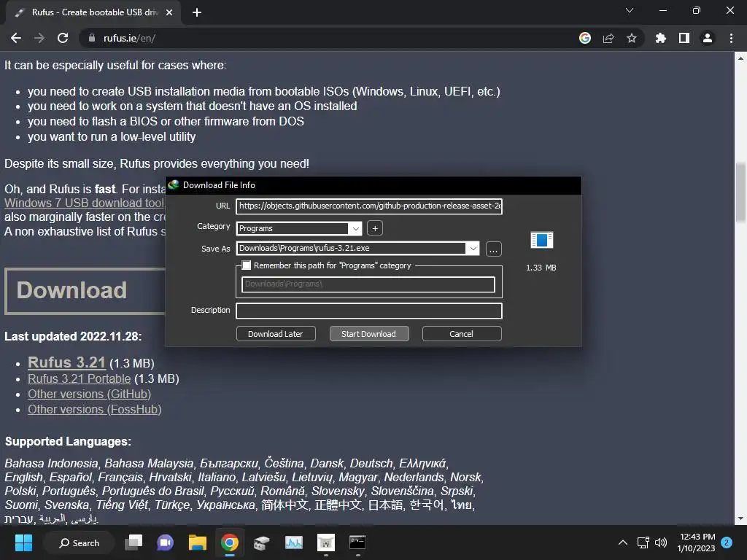Open the terminal window on taskbar
Viewport: 747px width, 560px height.
click(x=357, y=542)
